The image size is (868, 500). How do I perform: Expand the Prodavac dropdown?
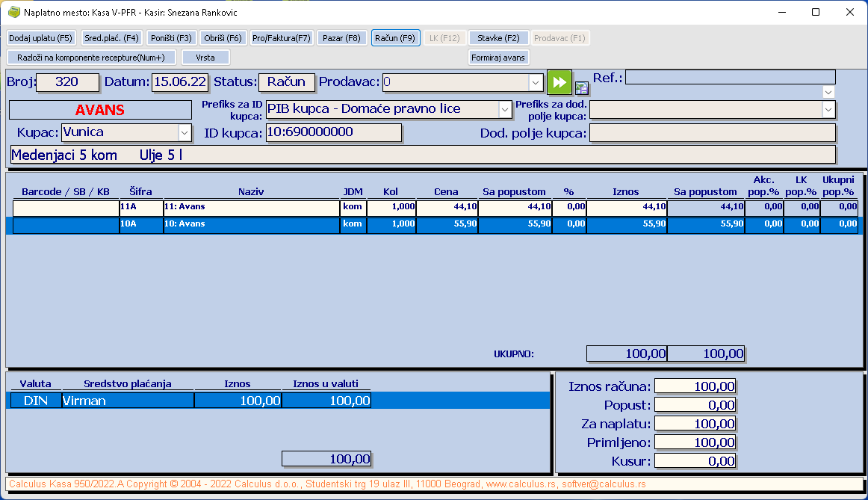point(536,82)
